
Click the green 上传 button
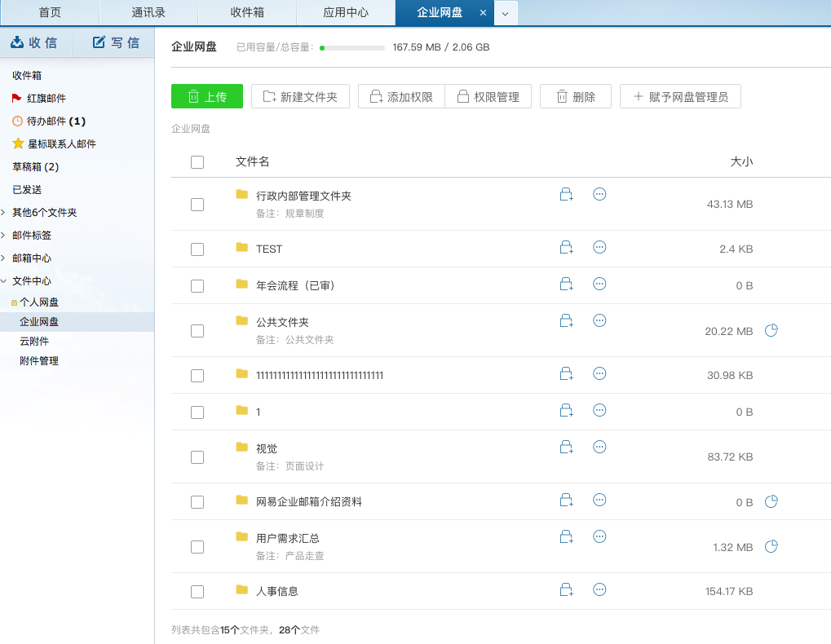[207, 96]
